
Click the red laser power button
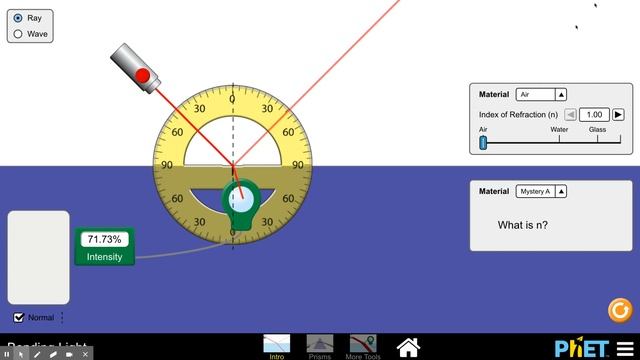click(x=143, y=76)
